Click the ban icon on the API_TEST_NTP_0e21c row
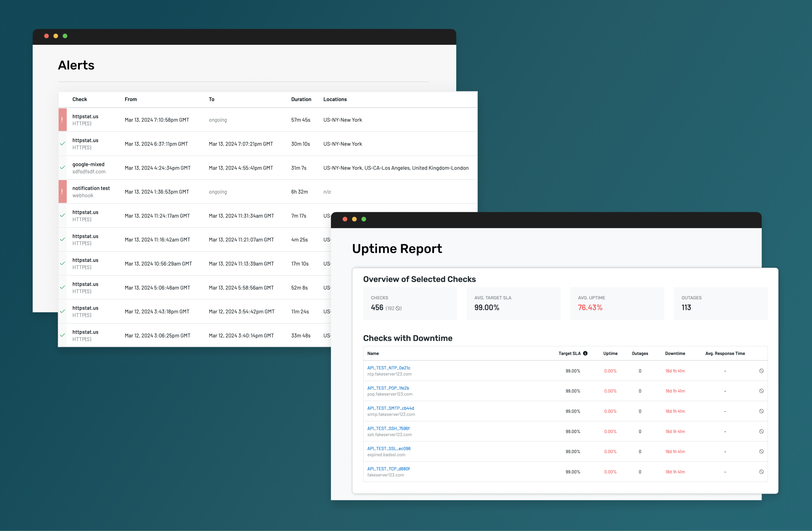 point(762,371)
